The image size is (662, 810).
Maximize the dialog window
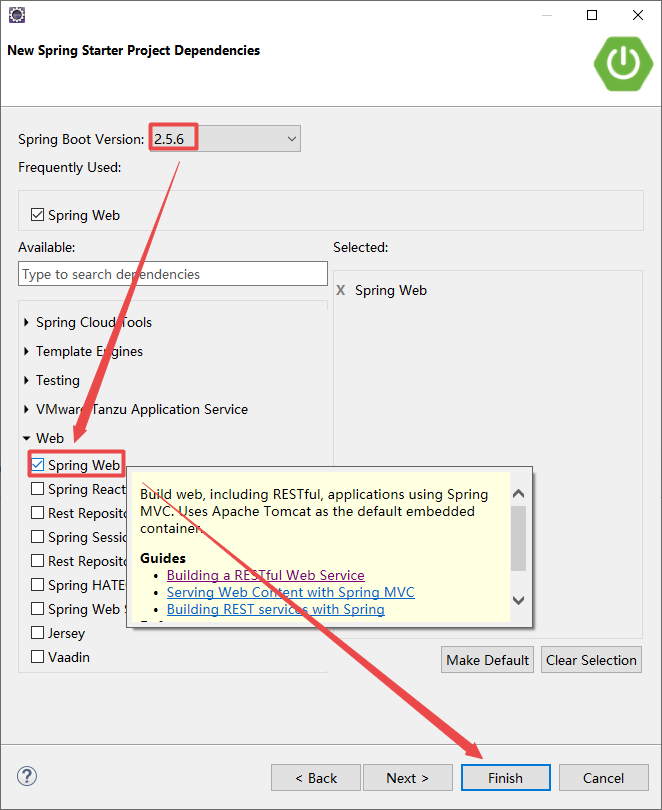coord(592,15)
